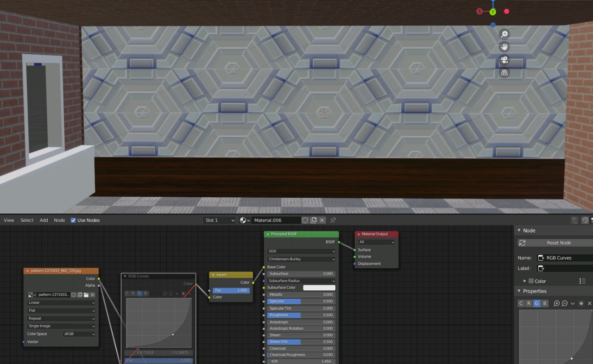Image resolution: width=593 pixels, height=364 pixels.
Task: Open the Node menu
Action: [59, 220]
